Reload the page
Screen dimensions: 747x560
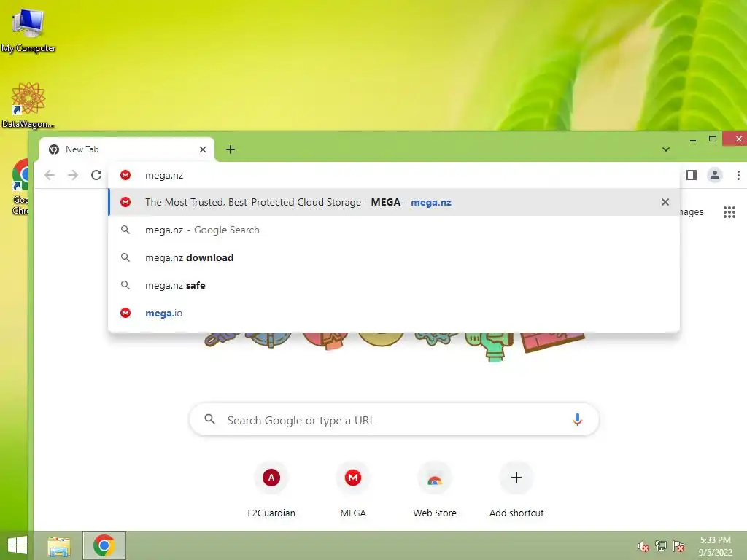(96, 175)
